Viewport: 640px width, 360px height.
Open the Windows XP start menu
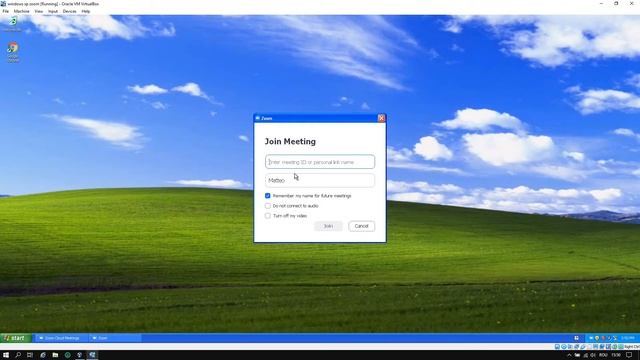[x=16, y=338]
